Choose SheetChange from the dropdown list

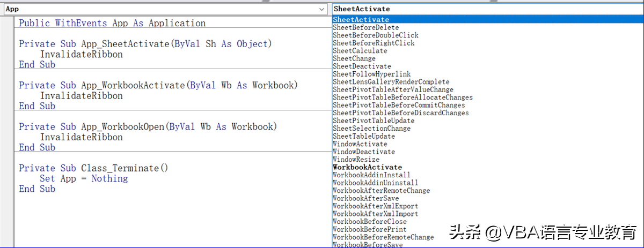pyautogui.click(x=354, y=58)
